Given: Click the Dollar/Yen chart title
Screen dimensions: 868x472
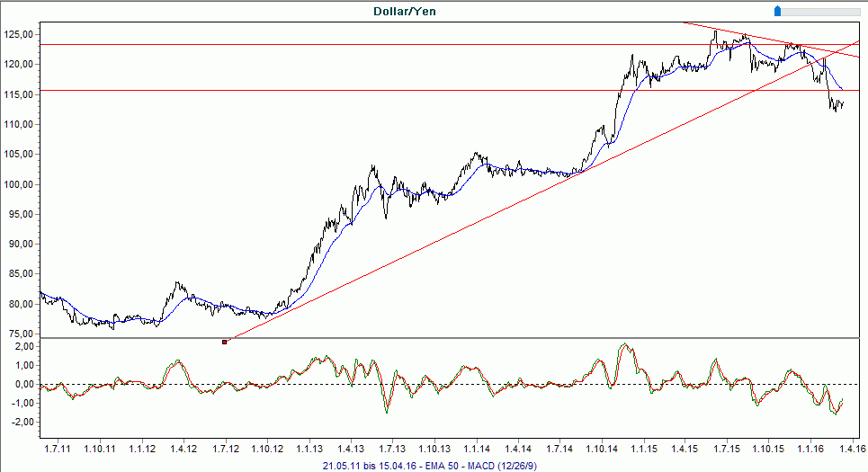Looking at the screenshot, I should pos(405,11).
